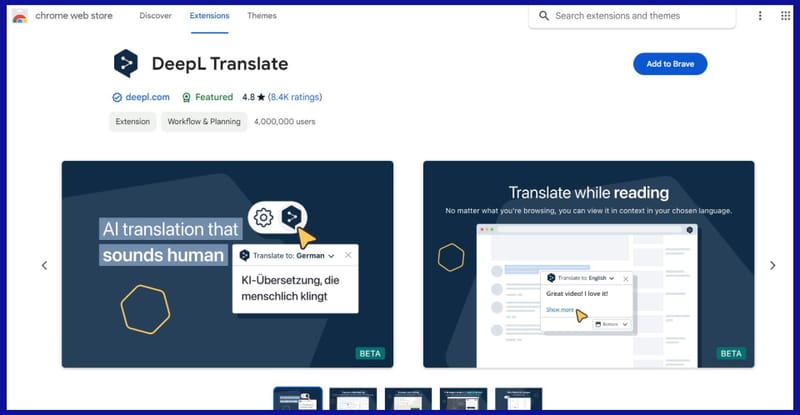Click the DeepL Translate extension logo
The width and height of the screenshot is (800, 415).
pos(126,64)
